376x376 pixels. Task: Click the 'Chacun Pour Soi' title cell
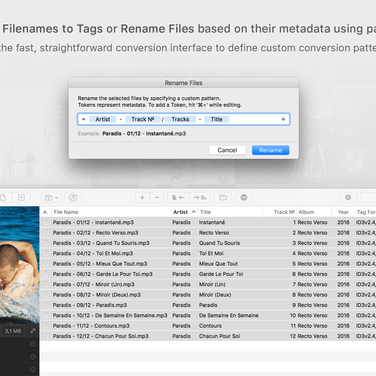pyautogui.click(x=219, y=336)
